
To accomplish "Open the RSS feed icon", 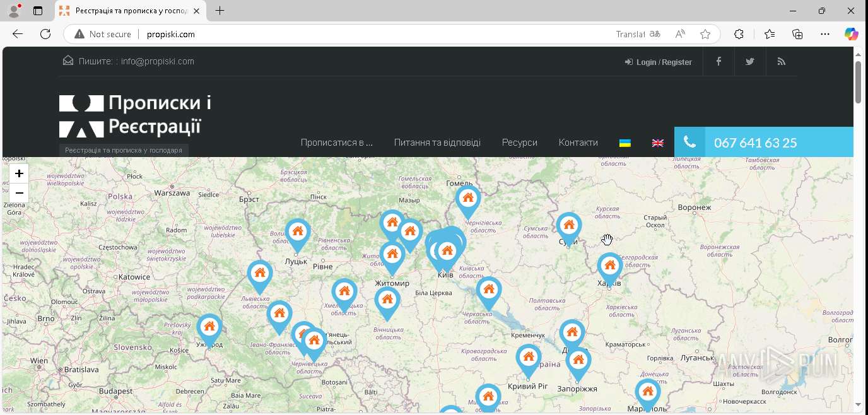I will (x=782, y=61).
